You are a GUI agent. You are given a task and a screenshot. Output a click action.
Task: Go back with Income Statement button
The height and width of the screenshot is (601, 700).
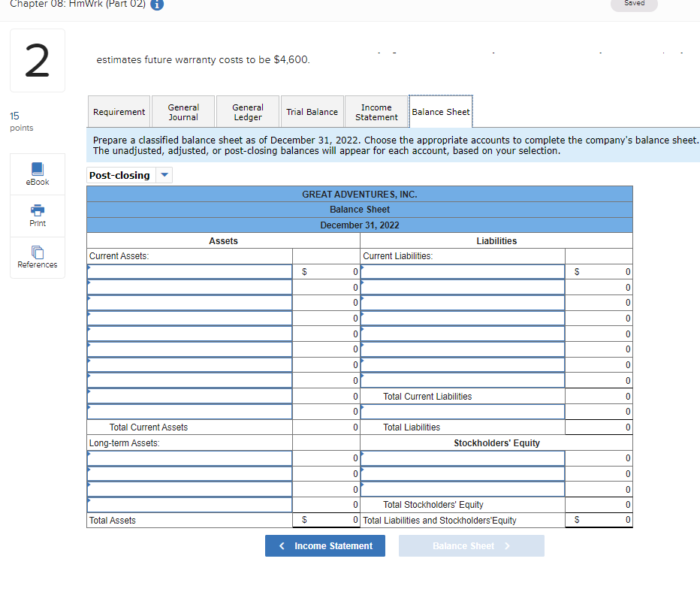[325, 545]
